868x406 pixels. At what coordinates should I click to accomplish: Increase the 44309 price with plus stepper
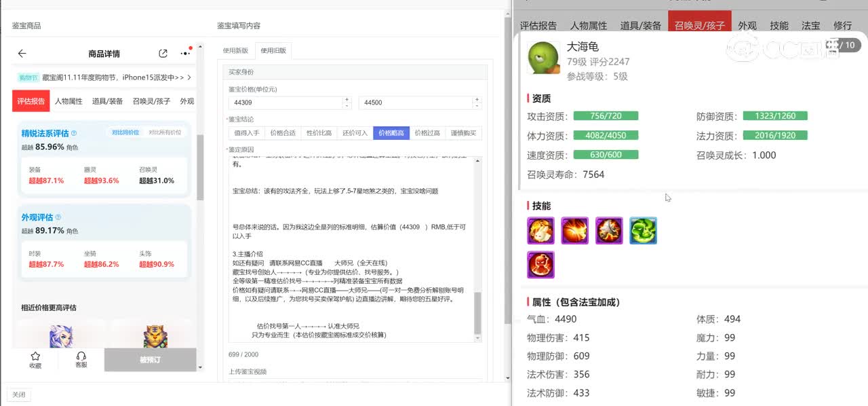[x=347, y=100]
